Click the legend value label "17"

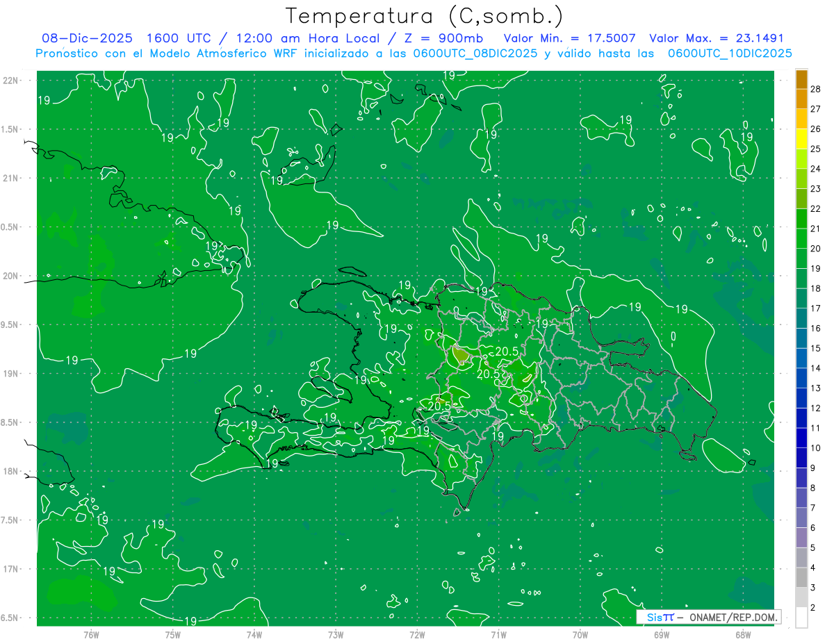[816, 308]
